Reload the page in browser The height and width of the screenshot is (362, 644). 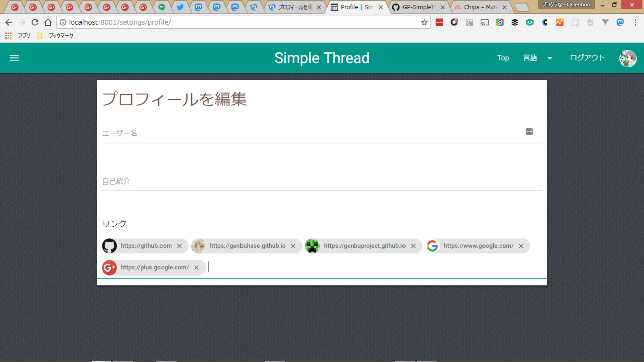35,22
